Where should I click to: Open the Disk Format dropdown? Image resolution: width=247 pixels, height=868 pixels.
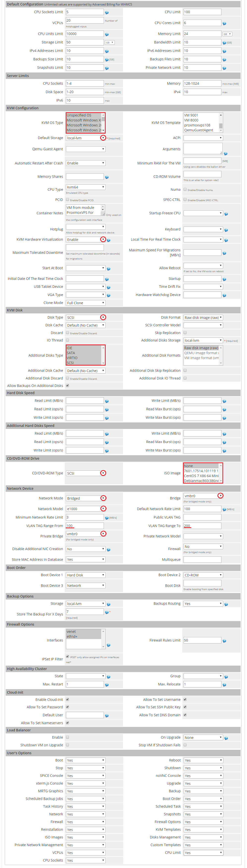[x=203, y=318]
